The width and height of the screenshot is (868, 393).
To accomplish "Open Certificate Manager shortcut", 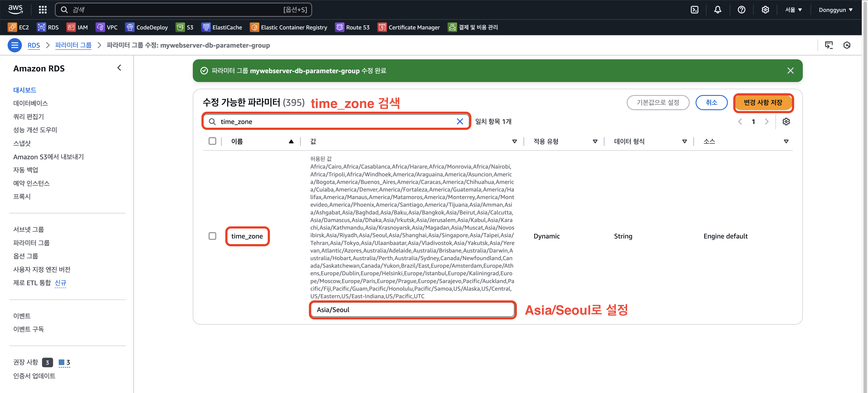I will pyautogui.click(x=409, y=27).
